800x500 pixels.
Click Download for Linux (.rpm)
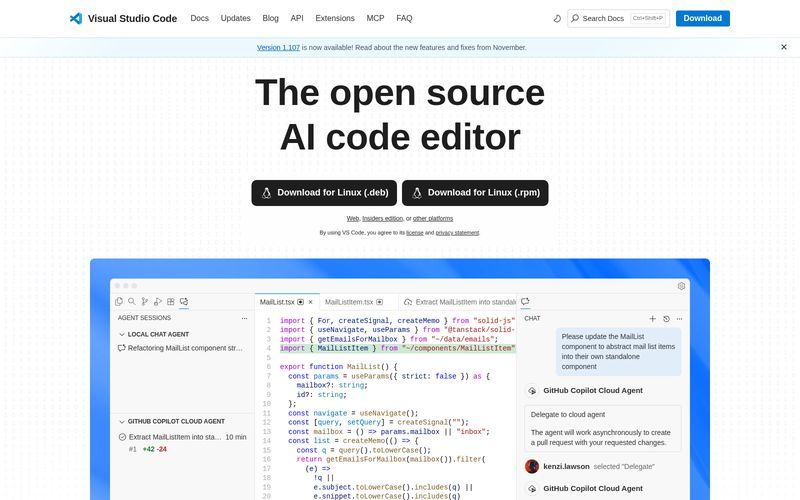click(x=475, y=193)
